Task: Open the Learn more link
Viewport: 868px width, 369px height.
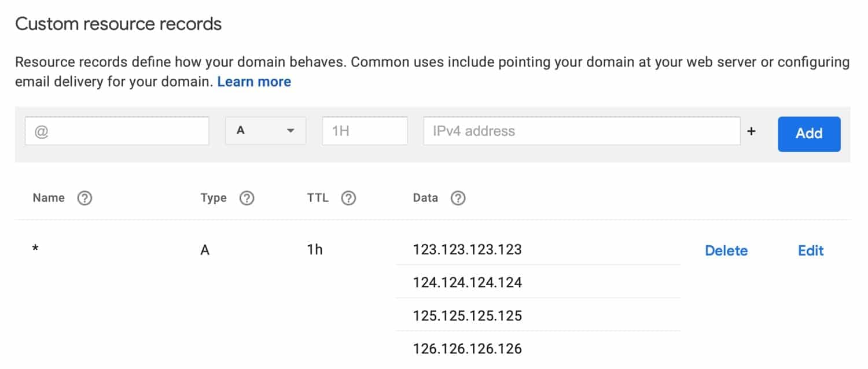Action: tap(254, 82)
